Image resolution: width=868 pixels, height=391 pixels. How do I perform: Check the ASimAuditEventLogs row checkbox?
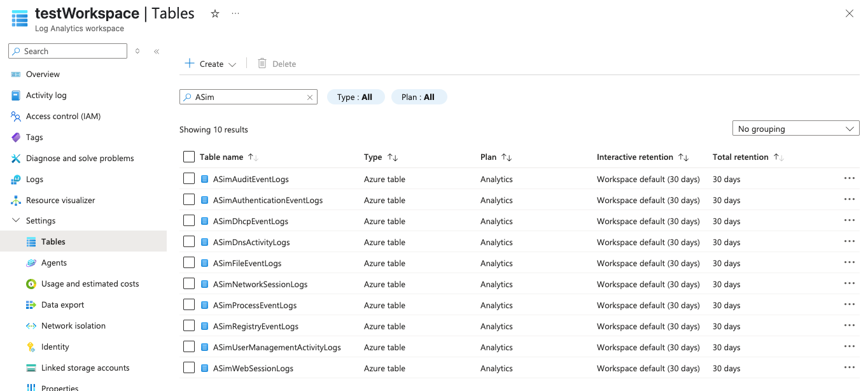(x=189, y=178)
